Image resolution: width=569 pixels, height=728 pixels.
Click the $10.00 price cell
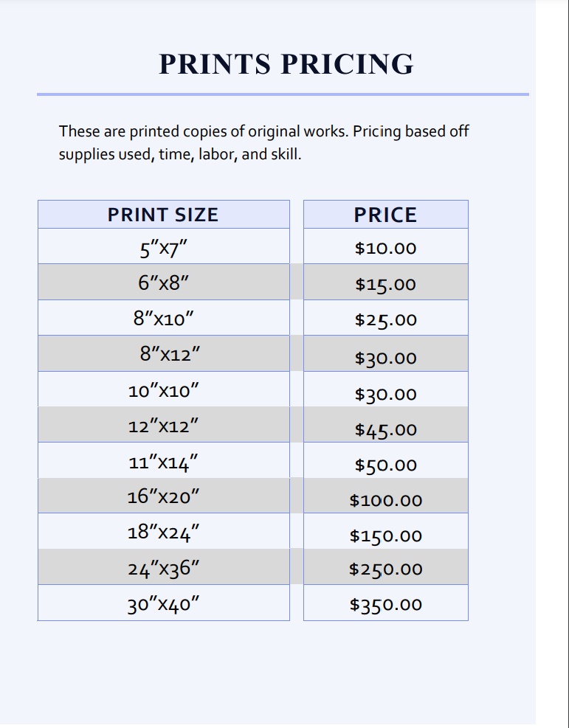(385, 246)
